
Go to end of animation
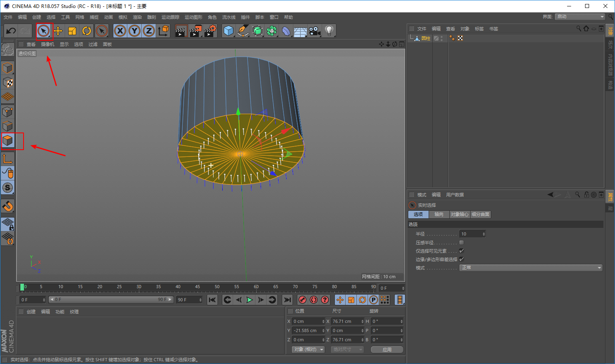287,300
